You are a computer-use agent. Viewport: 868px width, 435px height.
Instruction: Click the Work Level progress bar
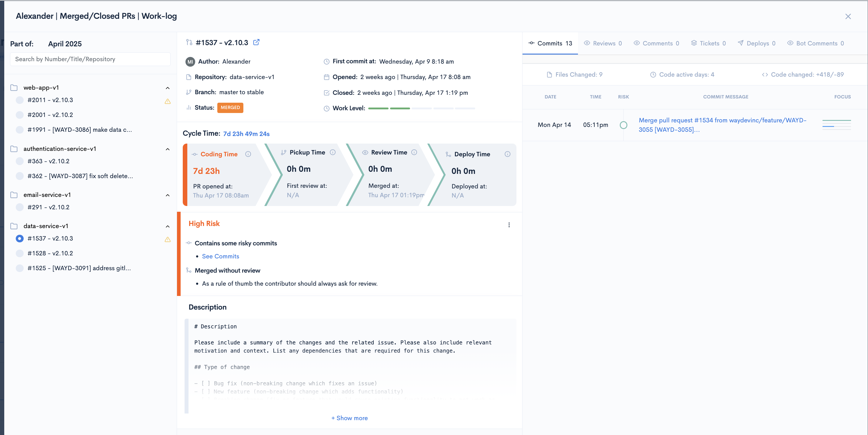click(421, 108)
